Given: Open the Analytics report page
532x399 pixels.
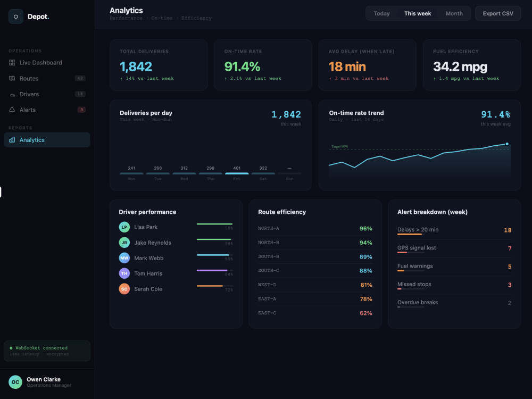Looking at the screenshot, I should tap(47, 140).
